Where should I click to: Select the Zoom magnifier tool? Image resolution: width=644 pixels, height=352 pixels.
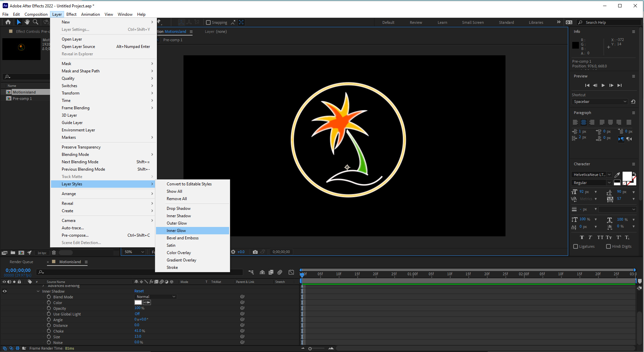pyautogui.click(x=36, y=22)
